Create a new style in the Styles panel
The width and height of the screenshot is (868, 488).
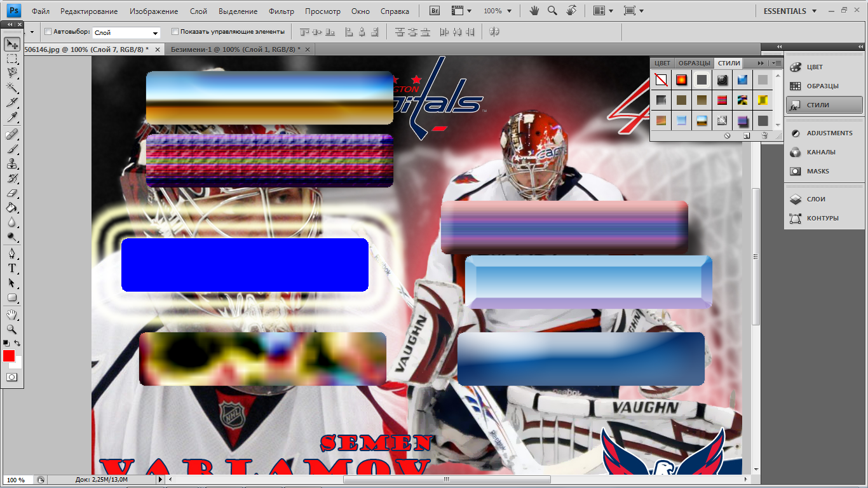747,135
